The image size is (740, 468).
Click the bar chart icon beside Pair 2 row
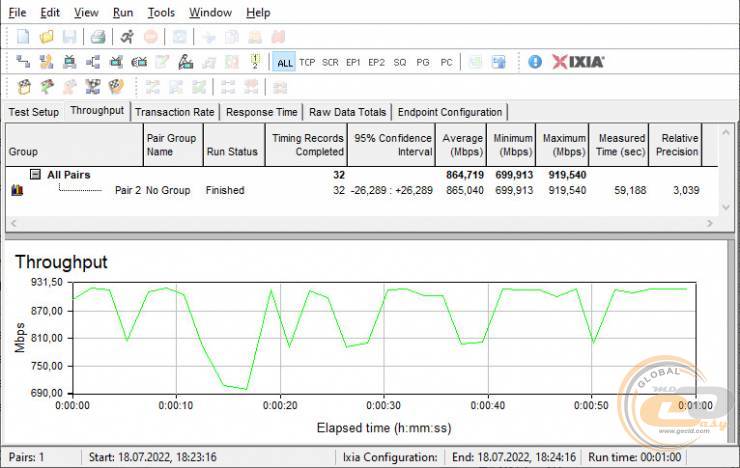pyautogui.click(x=17, y=190)
